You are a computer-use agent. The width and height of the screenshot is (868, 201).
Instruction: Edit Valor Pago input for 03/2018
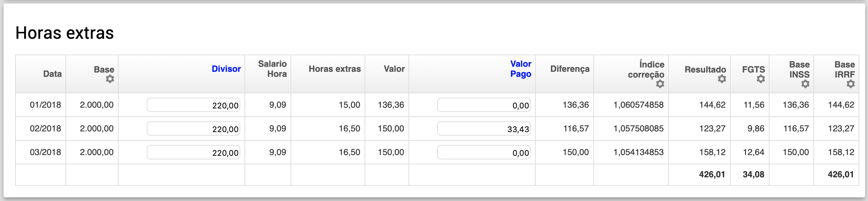click(484, 153)
